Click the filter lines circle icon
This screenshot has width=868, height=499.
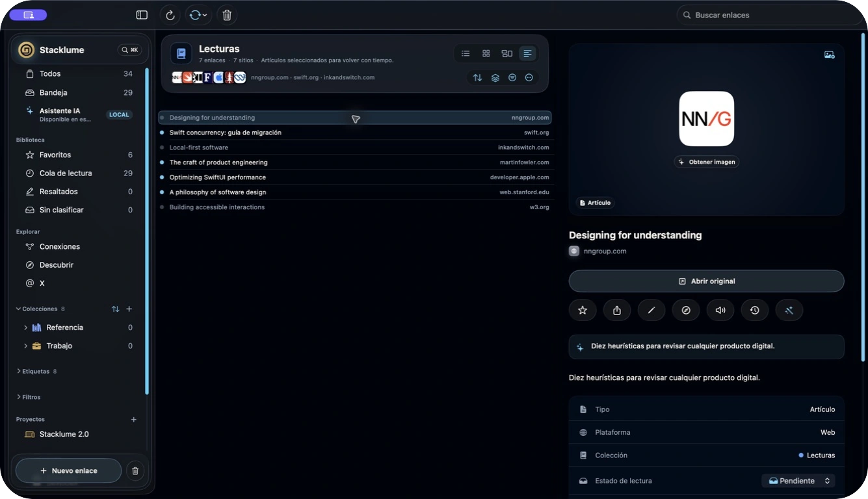pos(512,77)
